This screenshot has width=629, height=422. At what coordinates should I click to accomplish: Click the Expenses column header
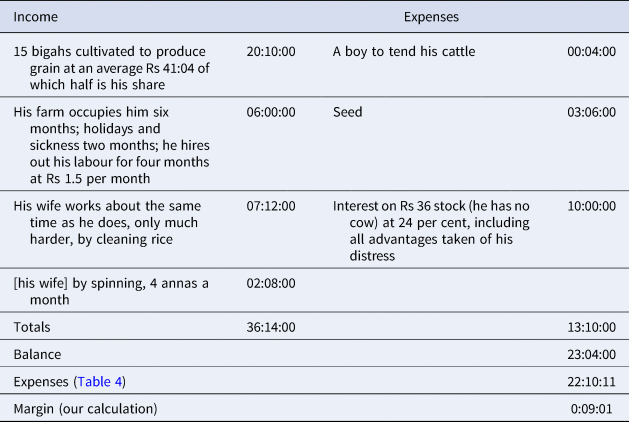point(431,17)
